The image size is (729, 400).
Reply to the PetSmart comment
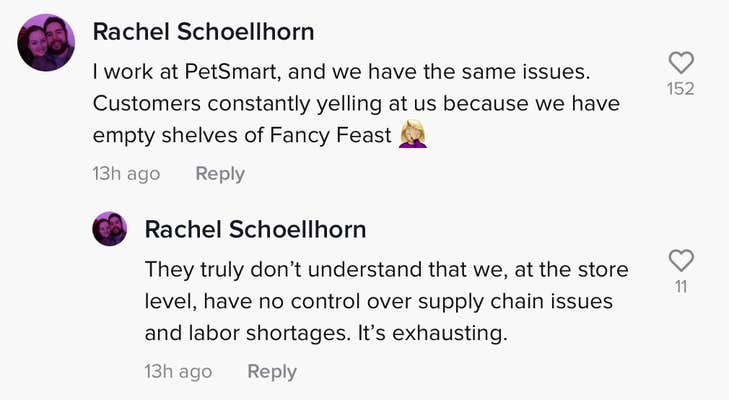(x=220, y=173)
